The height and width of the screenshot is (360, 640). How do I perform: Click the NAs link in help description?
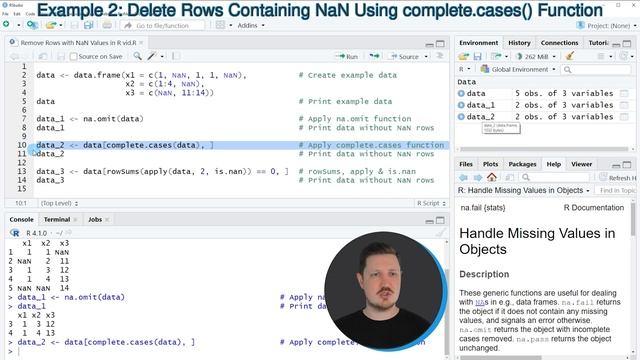[x=480, y=302]
